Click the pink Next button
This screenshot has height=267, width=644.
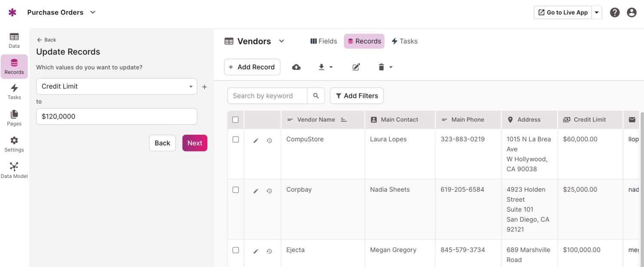[x=194, y=143]
